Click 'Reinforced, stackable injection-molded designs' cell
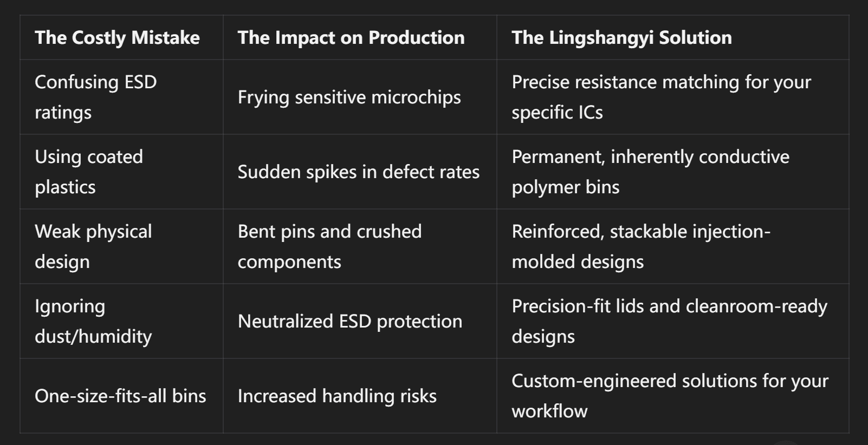Screen dimensions: 868x445 (640, 246)
